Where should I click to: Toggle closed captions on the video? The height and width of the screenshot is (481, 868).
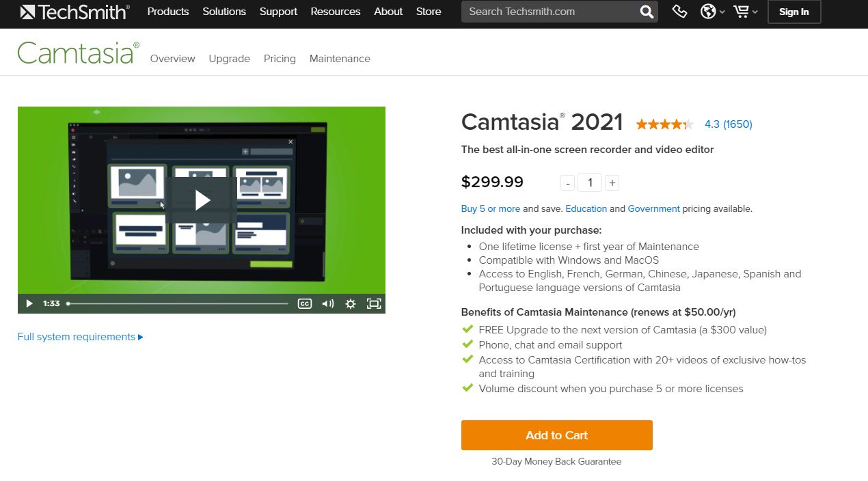pos(305,303)
